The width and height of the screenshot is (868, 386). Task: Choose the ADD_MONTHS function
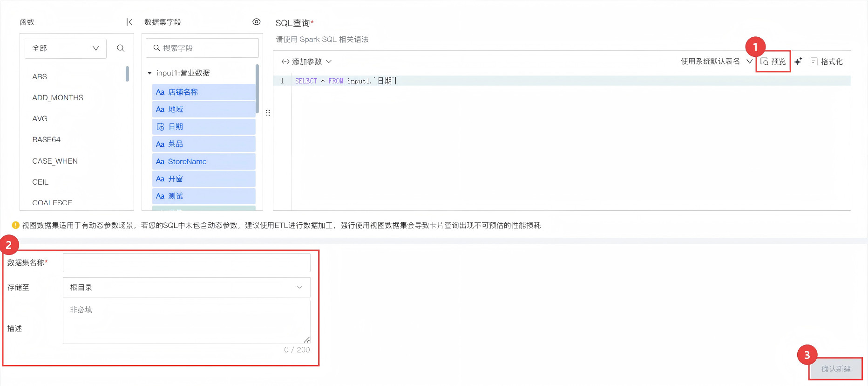pyautogui.click(x=58, y=97)
